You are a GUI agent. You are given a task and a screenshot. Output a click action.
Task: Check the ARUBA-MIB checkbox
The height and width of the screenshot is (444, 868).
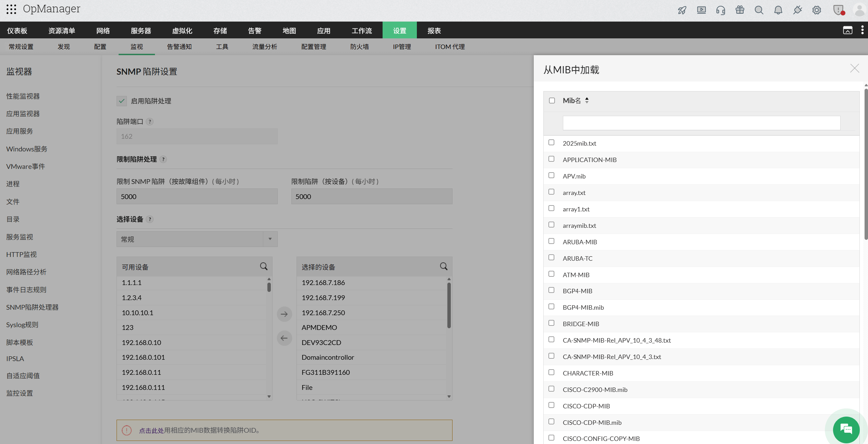[x=551, y=241]
